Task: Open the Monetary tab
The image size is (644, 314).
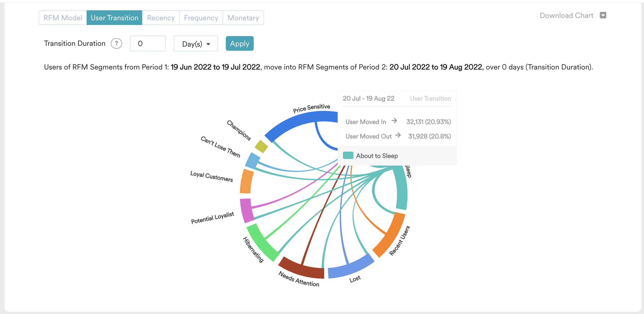Action: [x=243, y=17]
